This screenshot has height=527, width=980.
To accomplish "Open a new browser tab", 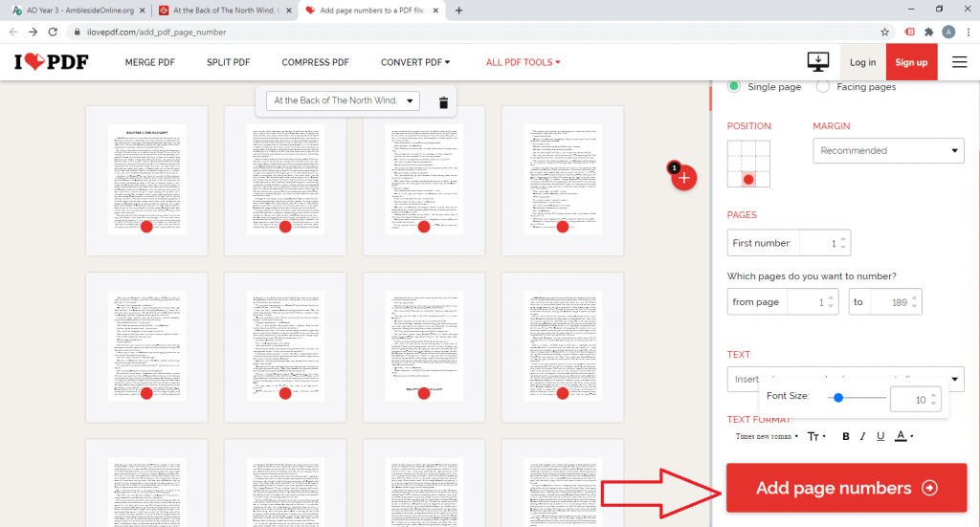I will [x=458, y=11].
